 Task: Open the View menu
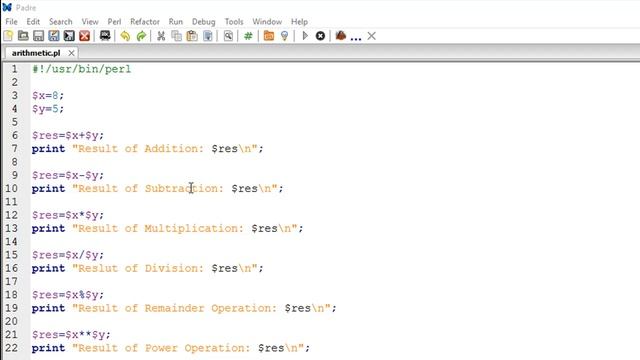90,22
